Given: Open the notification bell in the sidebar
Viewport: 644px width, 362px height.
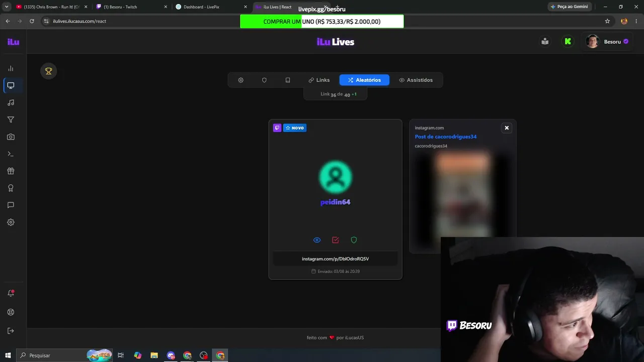Looking at the screenshot, I should (11, 293).
